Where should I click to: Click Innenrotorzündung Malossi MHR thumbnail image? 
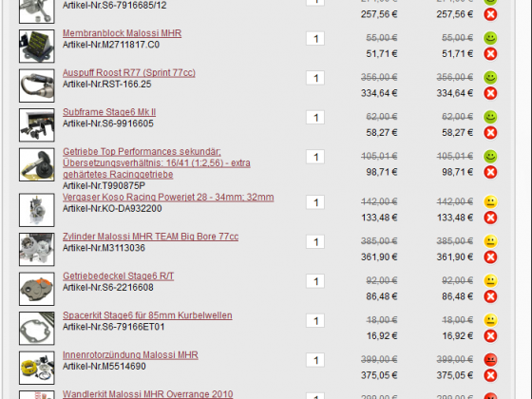click(x=37, y=368)
